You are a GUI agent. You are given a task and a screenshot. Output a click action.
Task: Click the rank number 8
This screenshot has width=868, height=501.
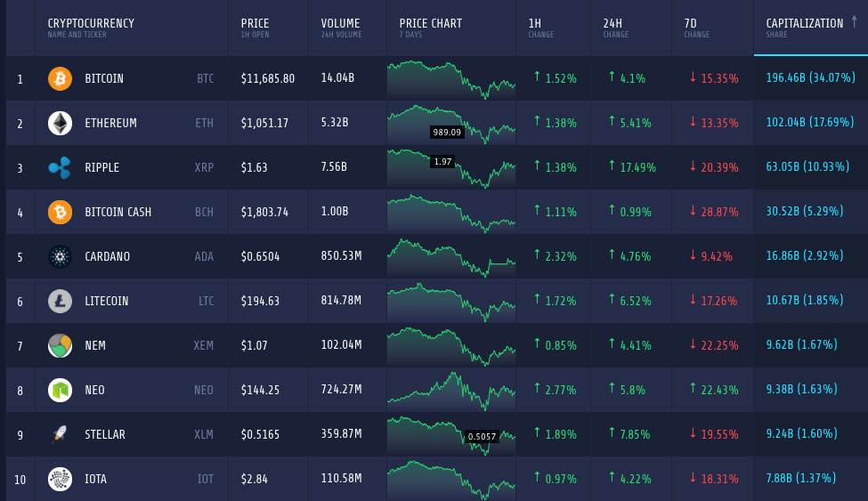tap(20, 391)
